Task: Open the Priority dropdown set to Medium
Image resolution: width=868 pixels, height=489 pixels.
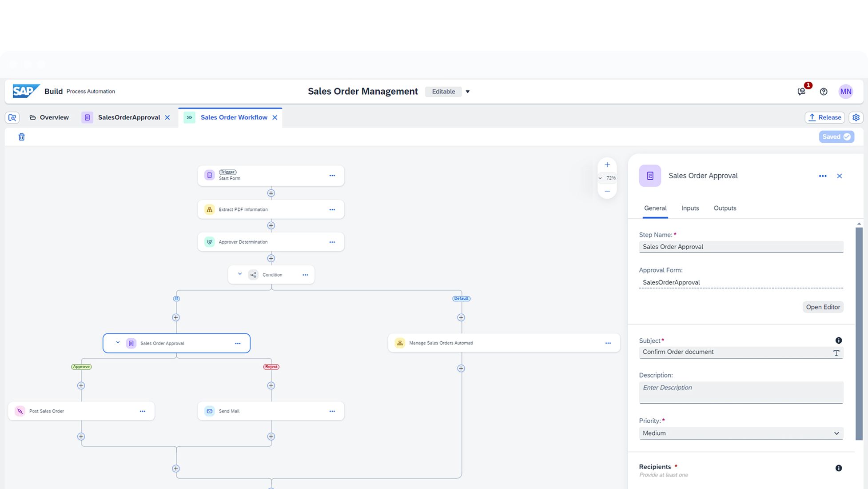Action: (741, 433)
